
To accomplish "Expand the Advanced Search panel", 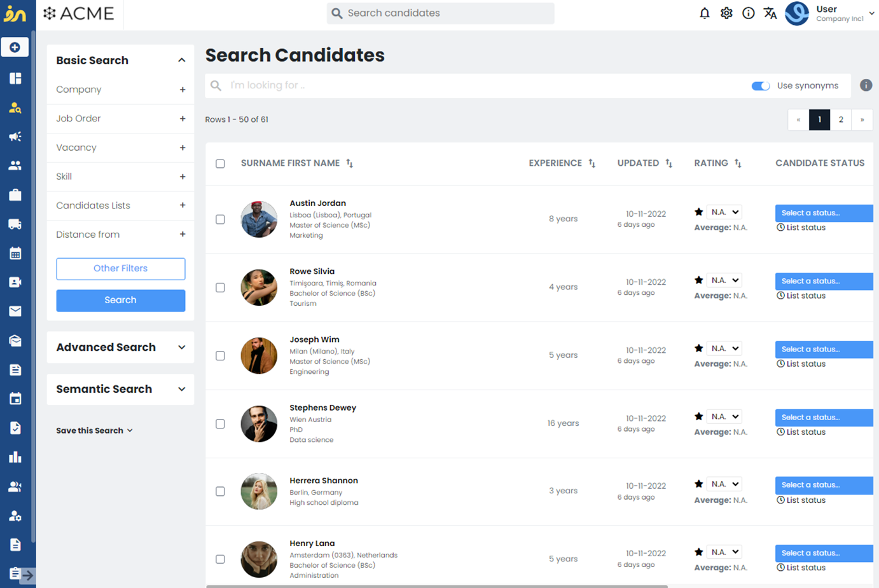I will 181,348.
